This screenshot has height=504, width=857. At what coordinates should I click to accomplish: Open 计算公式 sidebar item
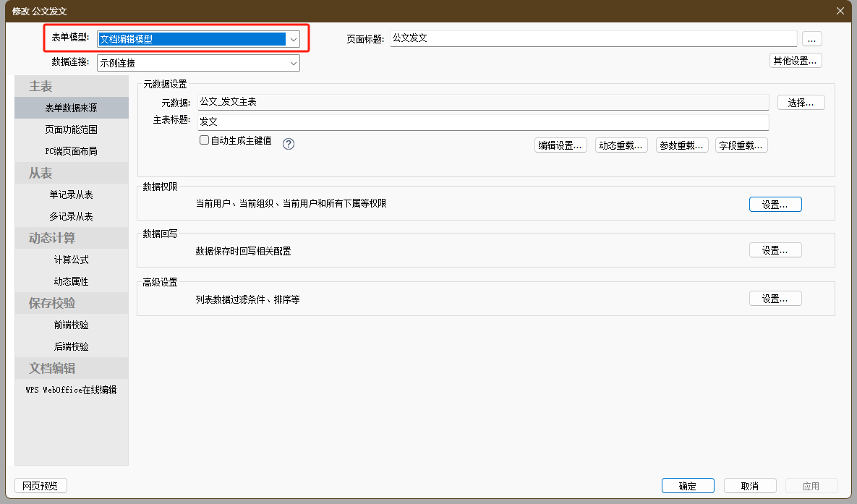(71, 260)
